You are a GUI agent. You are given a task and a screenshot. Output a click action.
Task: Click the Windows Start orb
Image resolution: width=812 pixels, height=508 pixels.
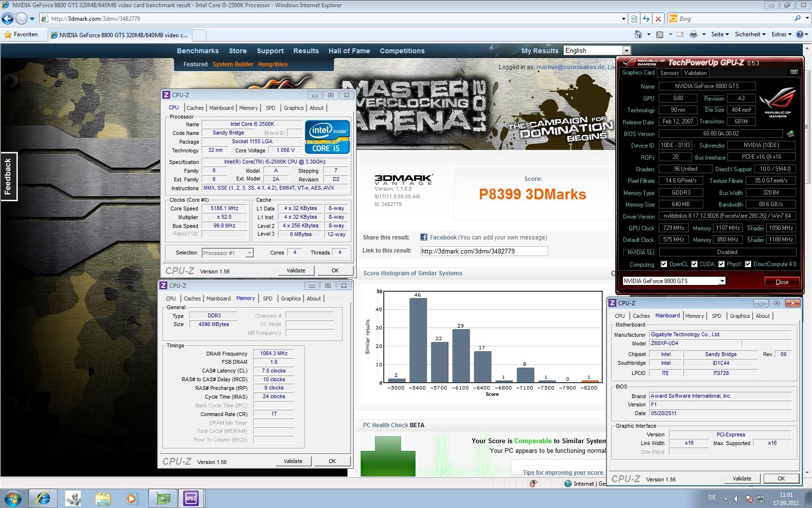(x=13, y=498)
